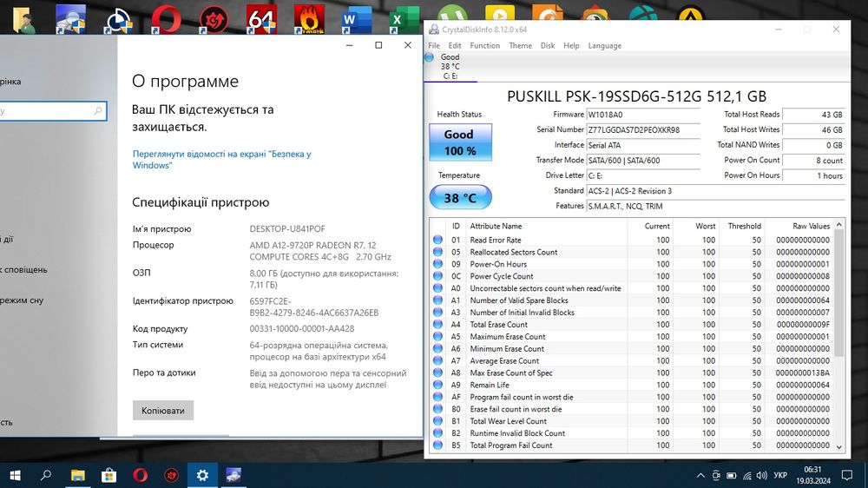Click the Serial Number field value
Viewport: 868px width, 488px height.
[x=642, y=130]
